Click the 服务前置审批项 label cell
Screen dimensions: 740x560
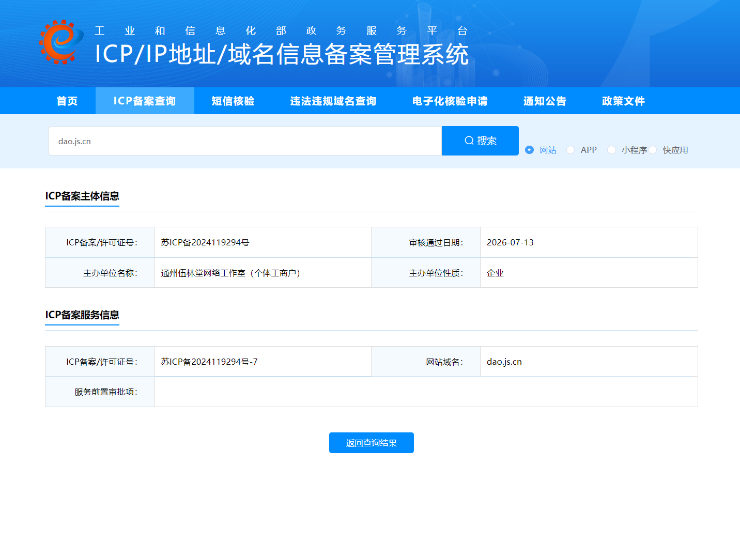(100, 392)
